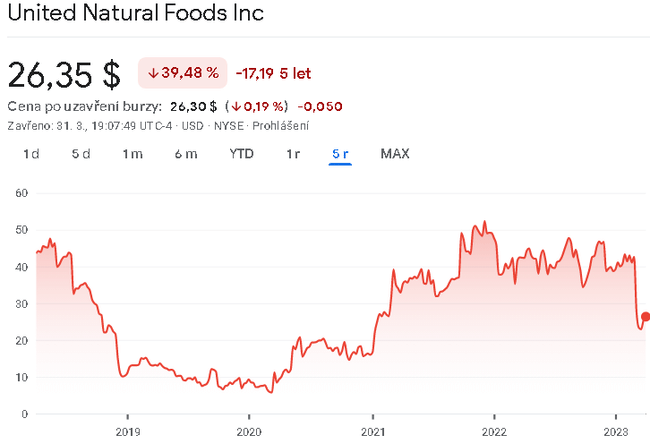Viewport: 650px width, 443px height.
Task: Select the 1r yearly range
Action: pyautogui.click(x=293, y=154)
